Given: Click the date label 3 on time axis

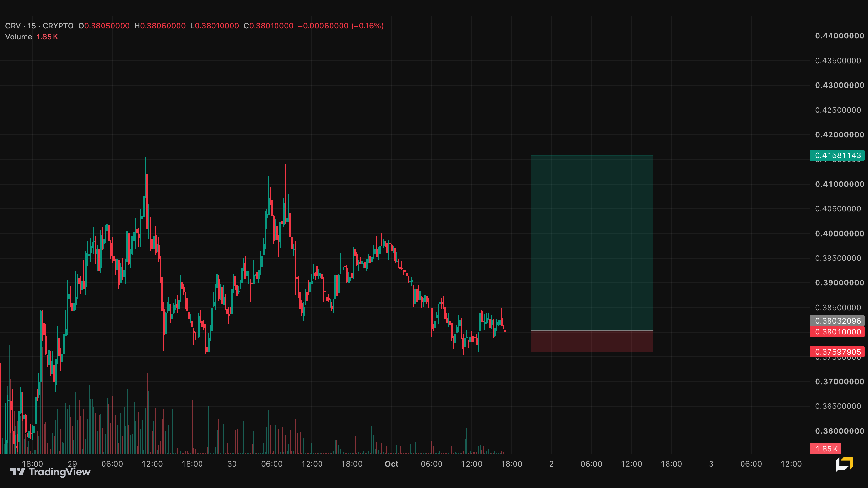Looking at the screenshot, I should tap(711, 464).
